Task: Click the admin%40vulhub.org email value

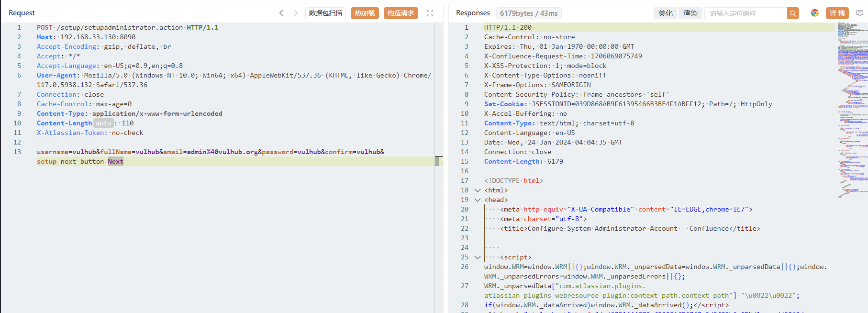Action: click(223, 152)
